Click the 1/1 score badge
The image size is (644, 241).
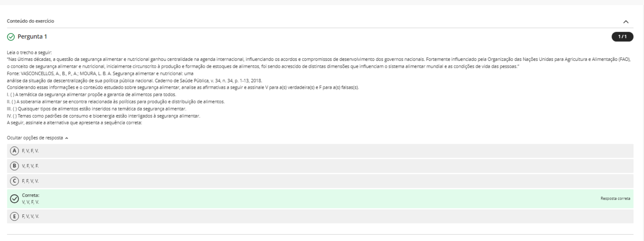tap(622, 37)
